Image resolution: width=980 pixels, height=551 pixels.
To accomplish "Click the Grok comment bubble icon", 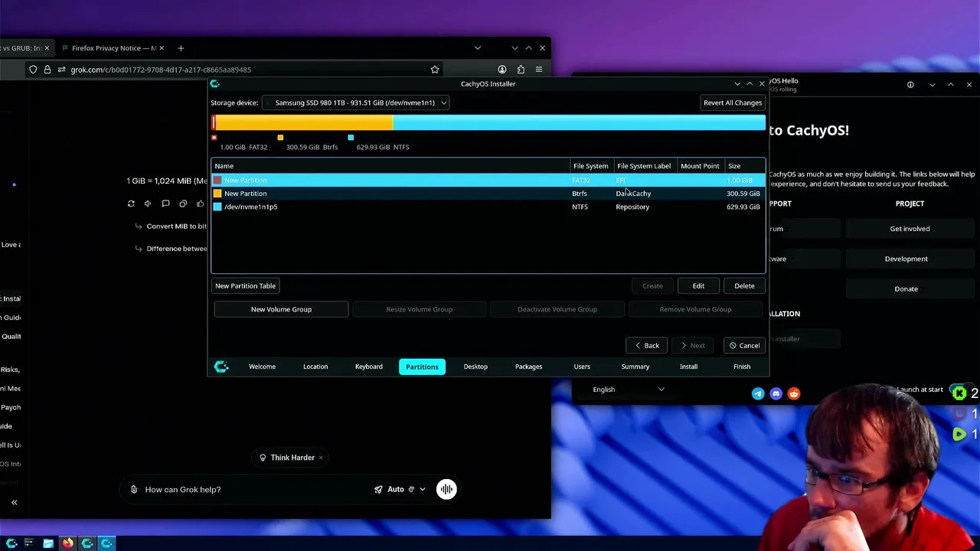I will coord(165,204).
